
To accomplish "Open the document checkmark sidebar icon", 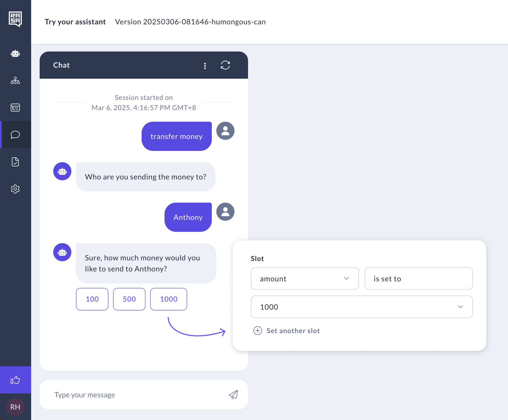I will [x=15, y=162].
